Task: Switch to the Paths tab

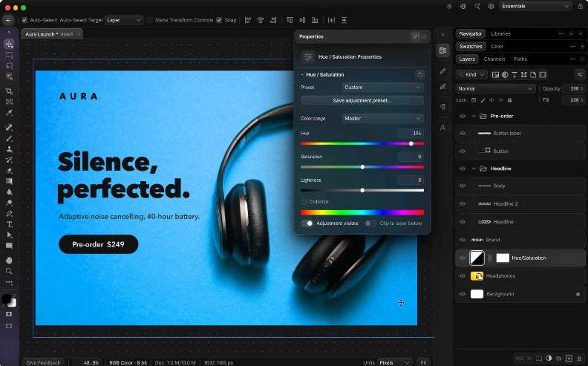Action: tap(520, 59)
